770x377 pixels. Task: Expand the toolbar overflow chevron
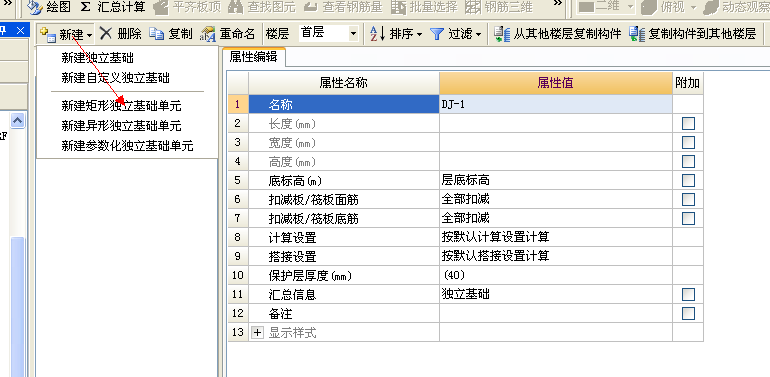[557, 3]
